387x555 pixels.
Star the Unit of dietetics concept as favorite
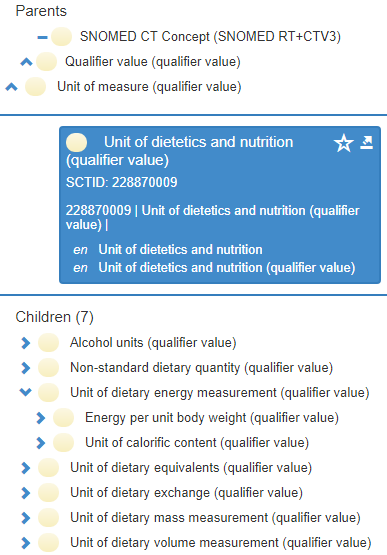[x=343, y=143]
